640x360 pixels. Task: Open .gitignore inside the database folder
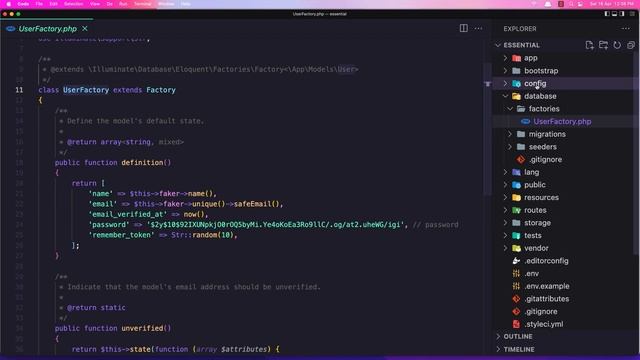pos(545,159)
